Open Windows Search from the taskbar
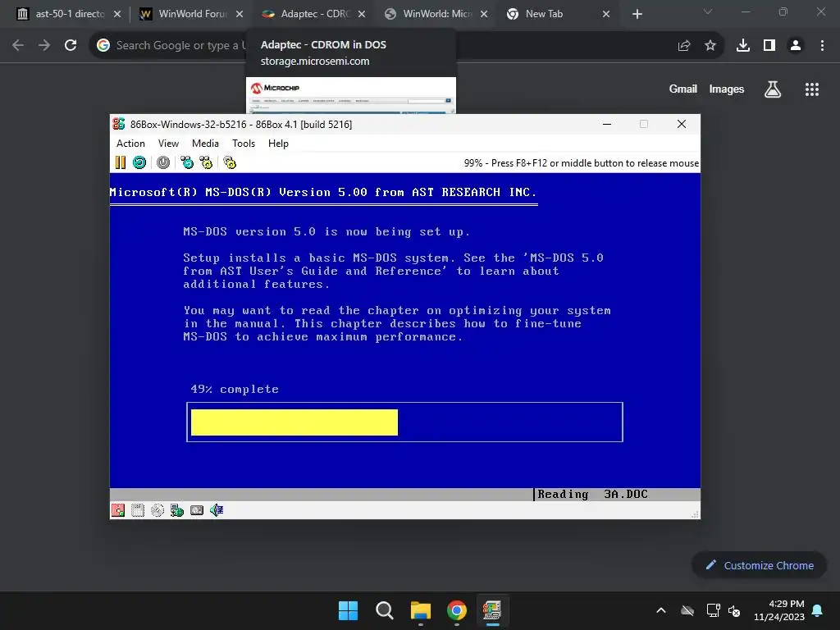The image size is (840, 630). coord(385,610)
